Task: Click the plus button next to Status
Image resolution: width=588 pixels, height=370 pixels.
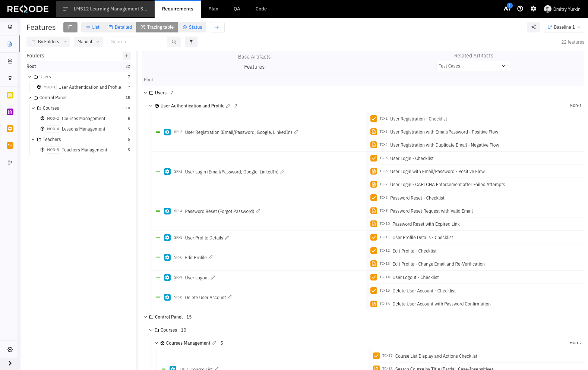Action: 217,27
